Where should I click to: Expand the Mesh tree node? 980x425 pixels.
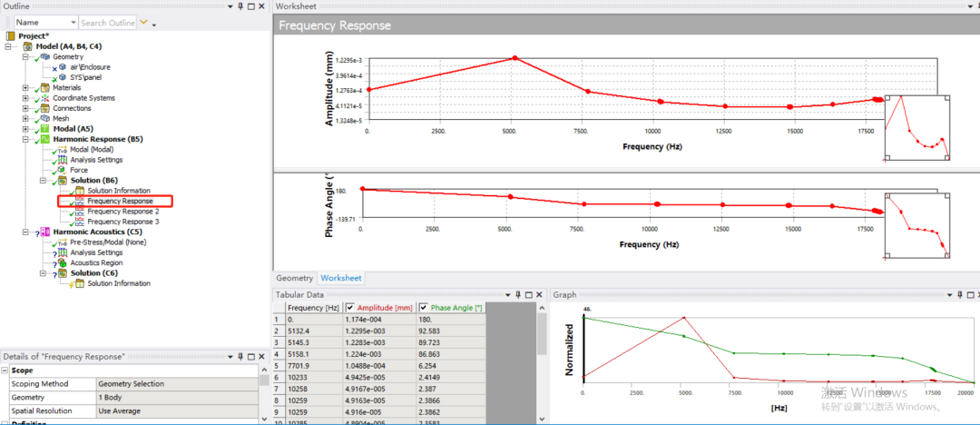(x=25, y=118)
